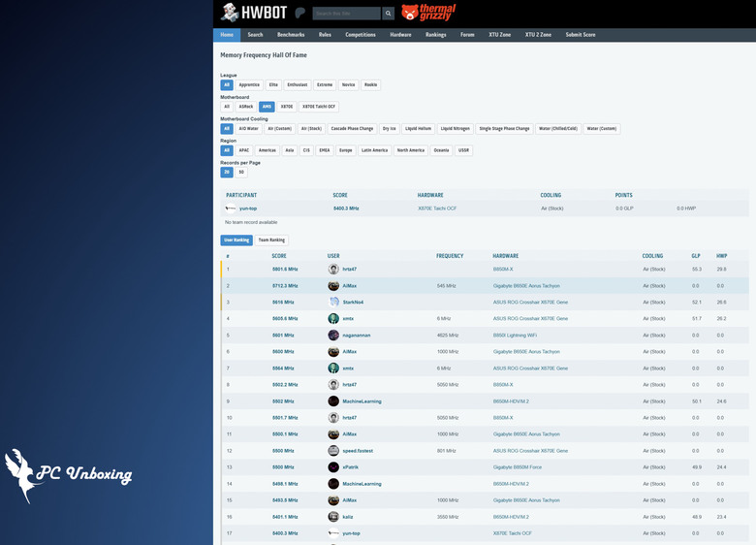Screen dimensions: 756x545
Task: Open the Rules navigation item
Action: click(x=325, y=35)
